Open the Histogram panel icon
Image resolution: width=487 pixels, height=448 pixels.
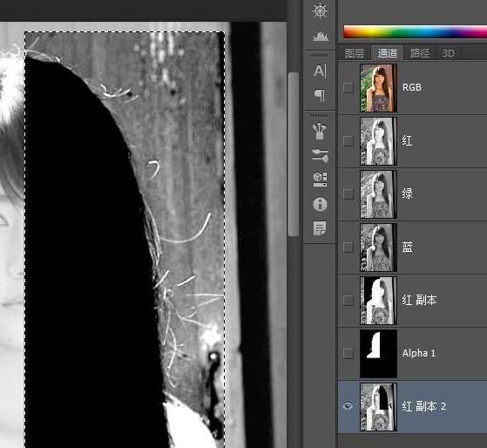pyautogui.click(x=321, y=36)
